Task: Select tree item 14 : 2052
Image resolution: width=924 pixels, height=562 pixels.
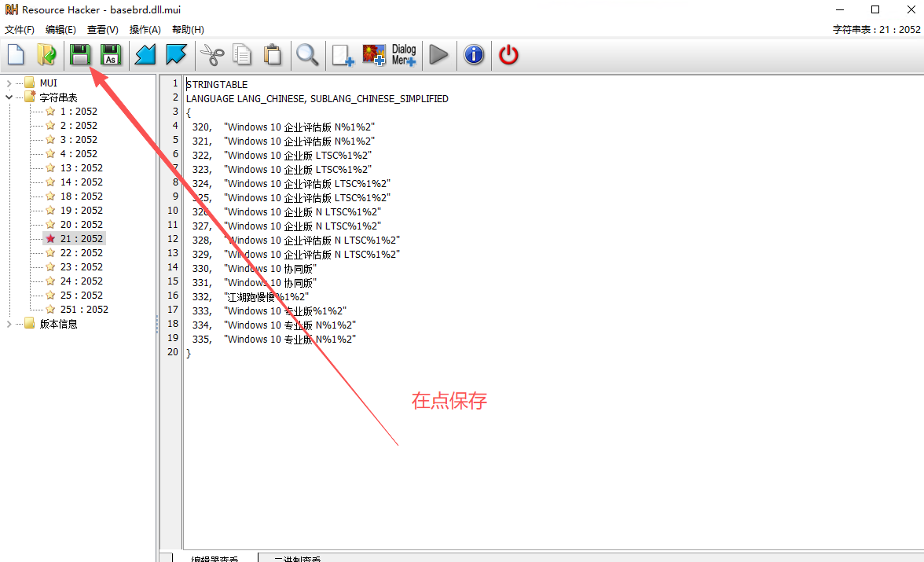Action: pos(82,182)
